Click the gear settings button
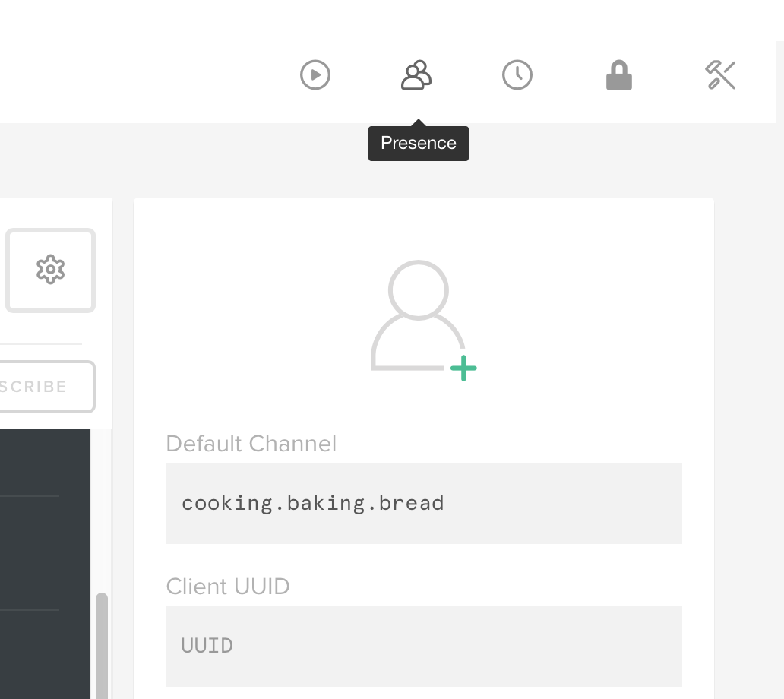This screenshot has height=699, width=784. pyautogui.click(x=51, y=270)
